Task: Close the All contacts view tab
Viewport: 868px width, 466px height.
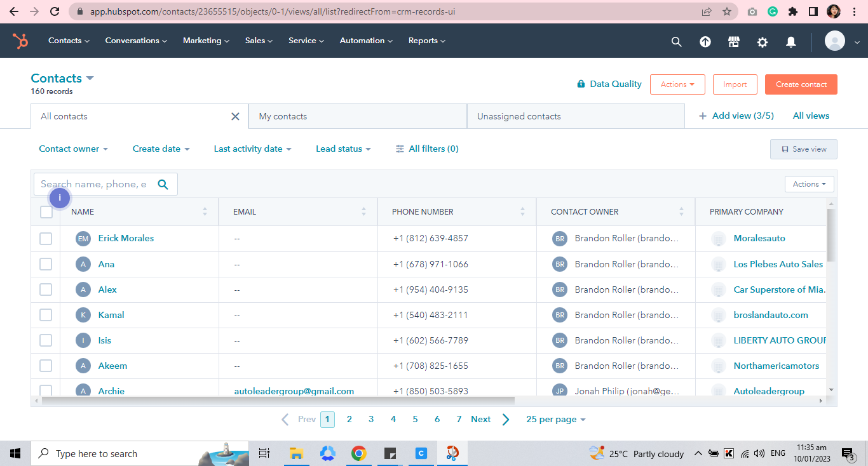Action: [235, 117]
